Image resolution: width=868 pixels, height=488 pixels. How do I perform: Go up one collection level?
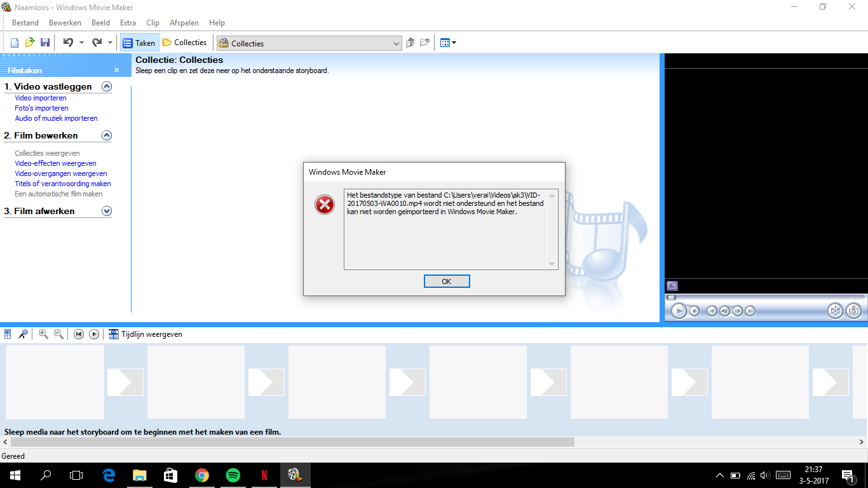point(410,43)
